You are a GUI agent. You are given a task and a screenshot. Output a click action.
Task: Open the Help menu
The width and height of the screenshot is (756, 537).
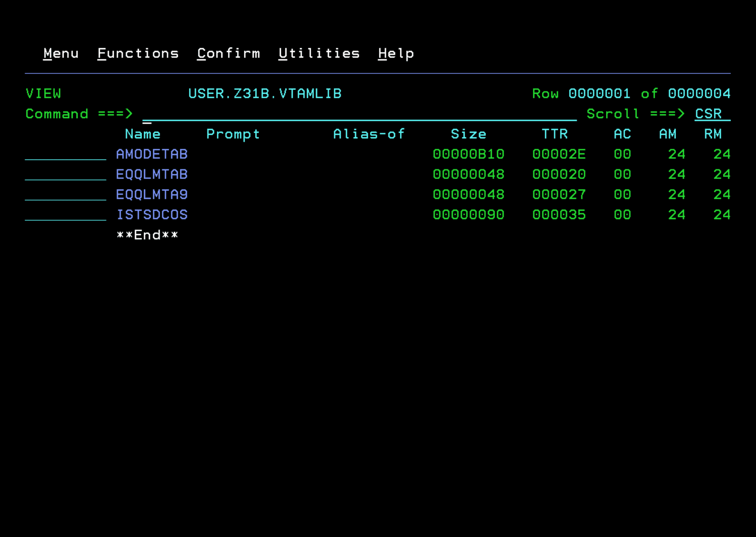(x=396, y=53)
